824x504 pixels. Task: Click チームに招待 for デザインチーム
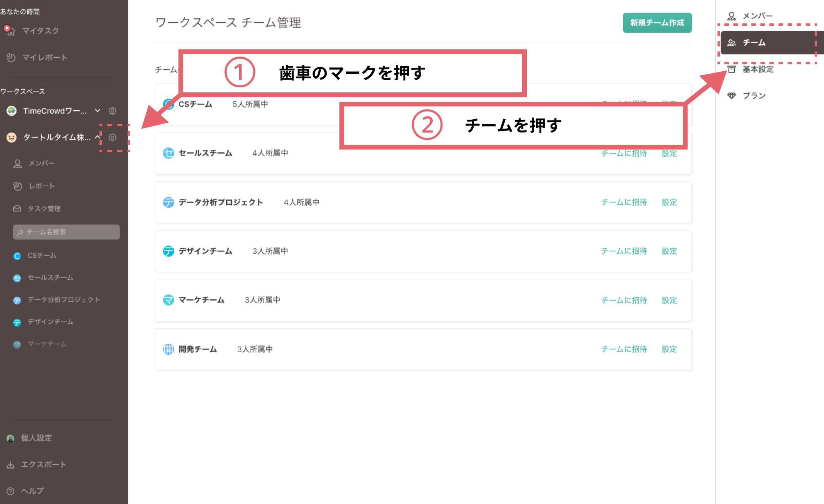[624, 251]
